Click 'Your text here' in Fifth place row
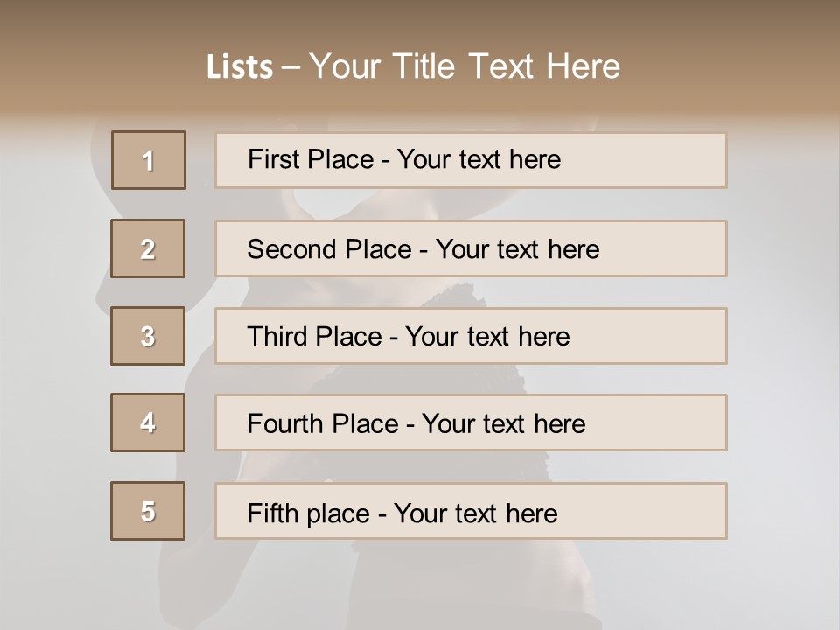Viewport: 840px width, 630px height. (475, 513)
